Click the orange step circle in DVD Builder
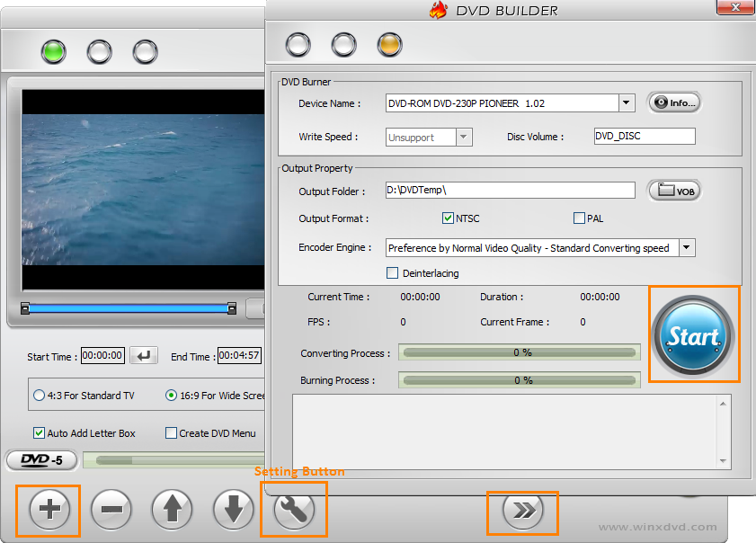The image size is (756, 543). 389,45
